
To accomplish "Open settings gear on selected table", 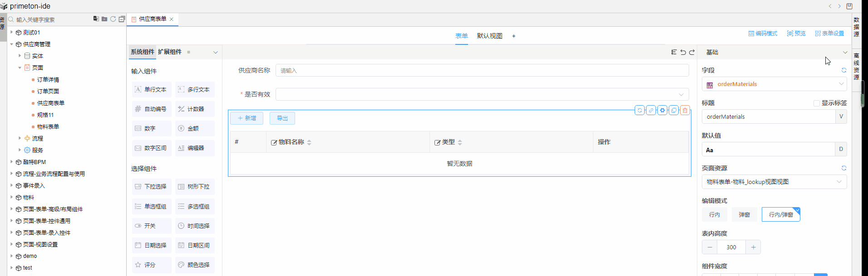I will (x=662, y=110).
